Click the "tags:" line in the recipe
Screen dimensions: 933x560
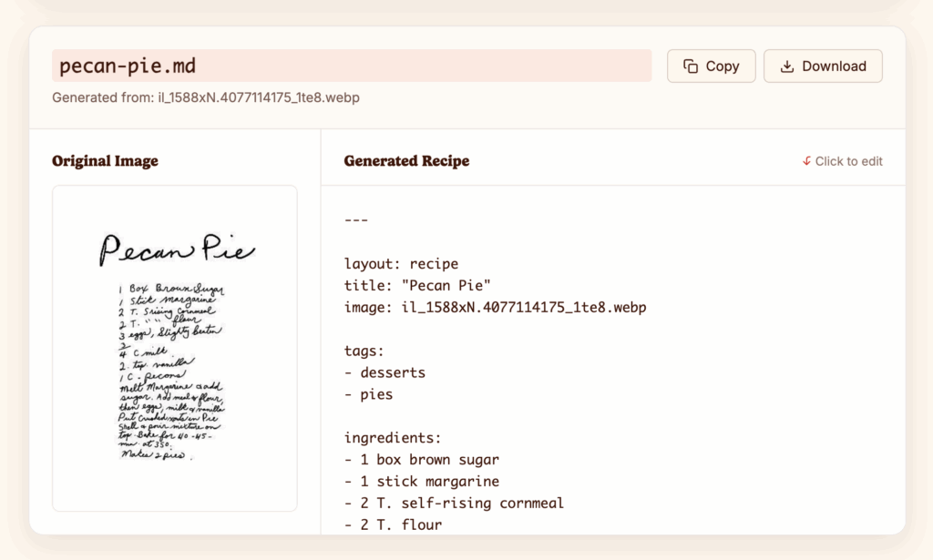(x=364, y=351)
